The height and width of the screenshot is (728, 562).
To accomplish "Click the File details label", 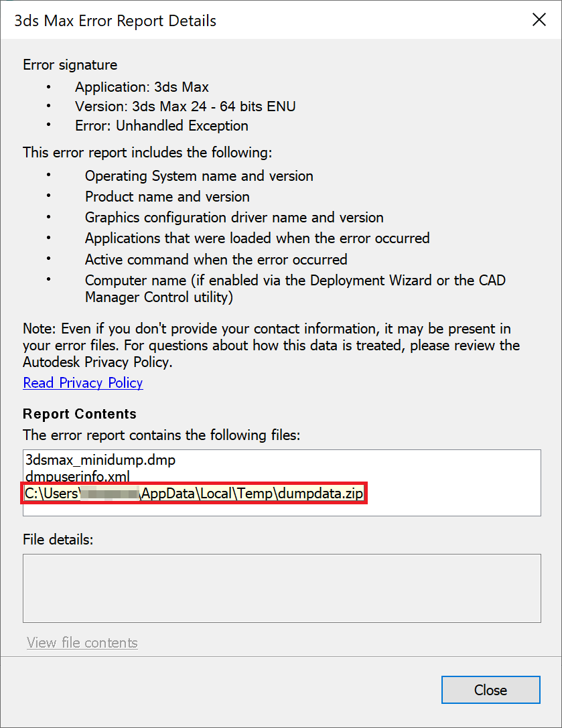I will coord(58,539).
